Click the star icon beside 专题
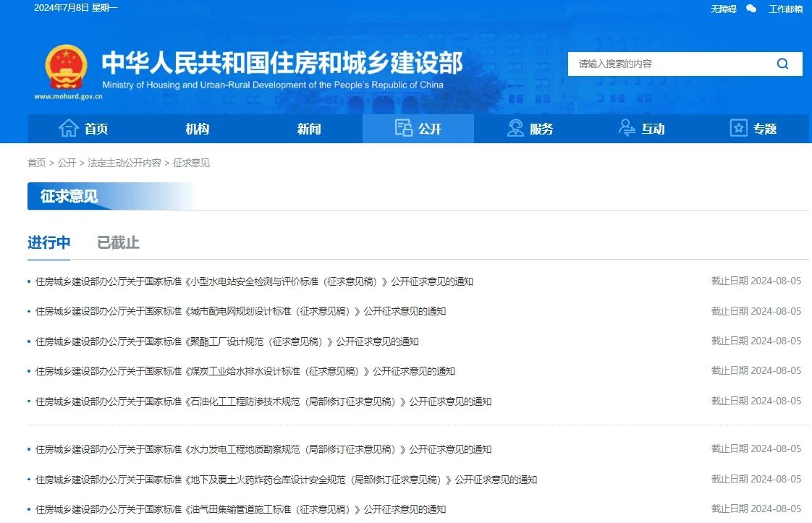The image size is (812, 523). 738,129
